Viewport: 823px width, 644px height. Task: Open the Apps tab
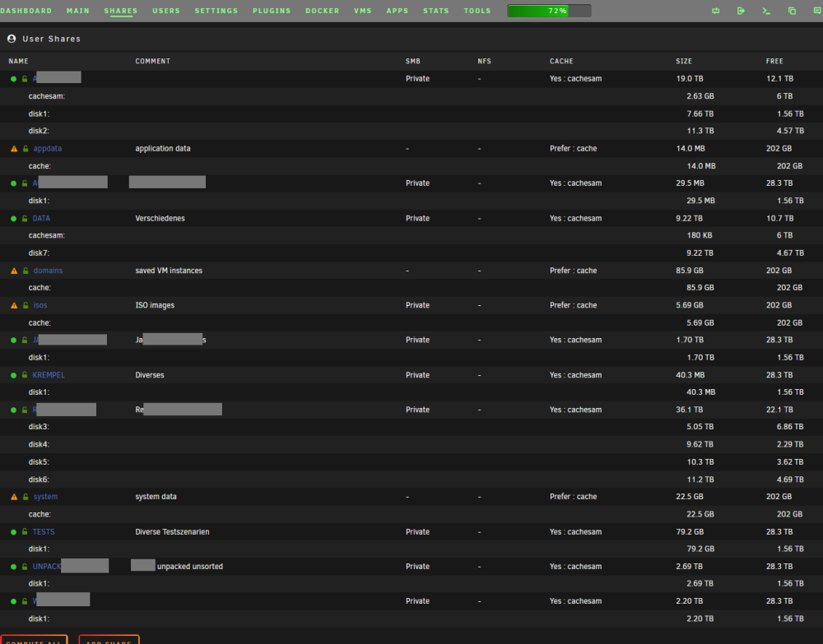tap(398, 11)
